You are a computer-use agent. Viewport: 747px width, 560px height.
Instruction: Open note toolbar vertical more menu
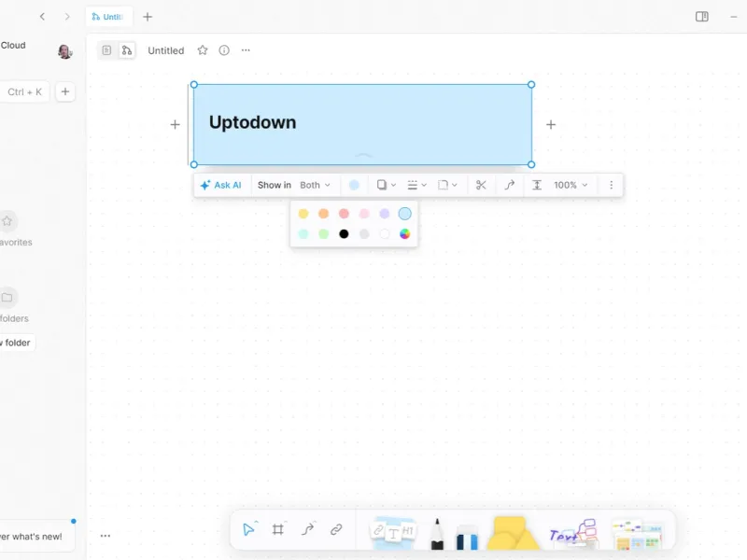612,185
